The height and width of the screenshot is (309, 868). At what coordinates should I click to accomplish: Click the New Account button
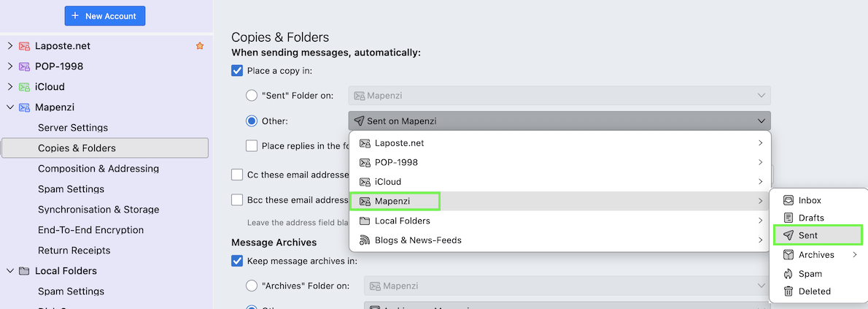point(105,16)
